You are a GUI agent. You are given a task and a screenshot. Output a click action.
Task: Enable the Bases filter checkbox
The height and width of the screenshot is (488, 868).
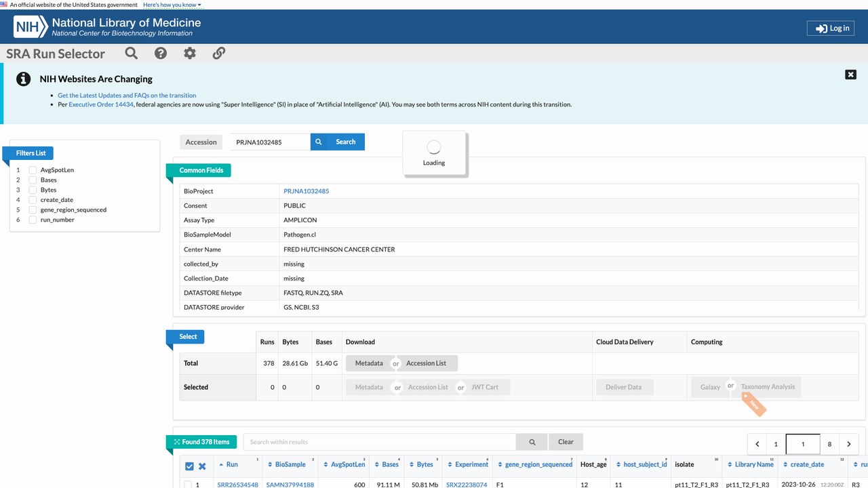(x=33, y=180)
